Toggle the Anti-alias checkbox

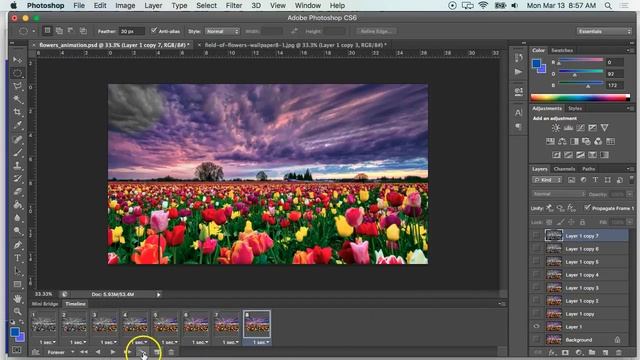[x=154, y=31]
